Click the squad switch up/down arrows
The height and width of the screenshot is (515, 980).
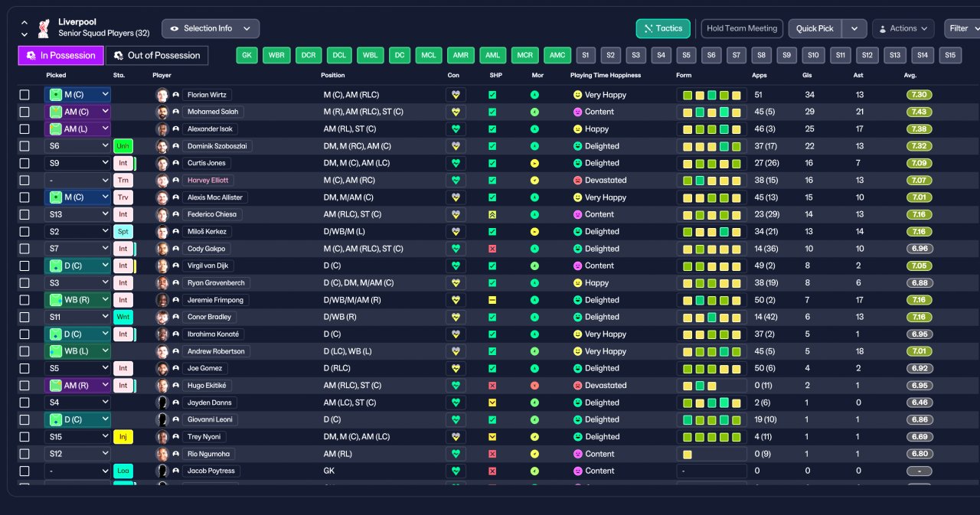(24, 28)
